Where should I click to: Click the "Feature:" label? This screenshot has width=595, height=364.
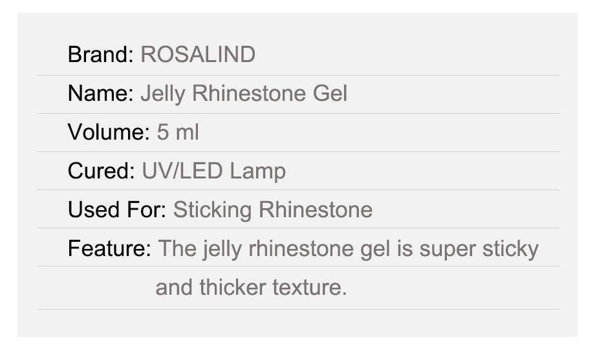(x=109, y=248)
